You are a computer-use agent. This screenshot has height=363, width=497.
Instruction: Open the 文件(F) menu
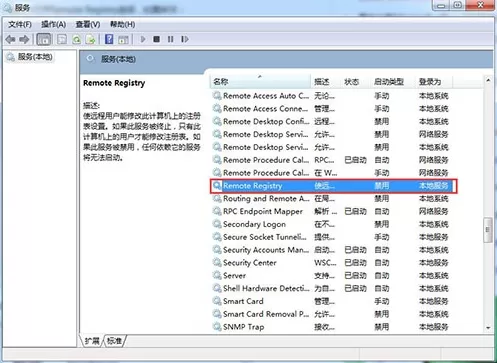coord(20,24)
